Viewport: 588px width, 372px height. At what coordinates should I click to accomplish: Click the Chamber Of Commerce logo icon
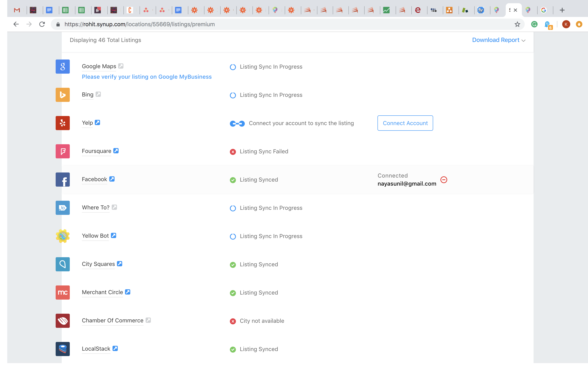(x=63, y=321)
